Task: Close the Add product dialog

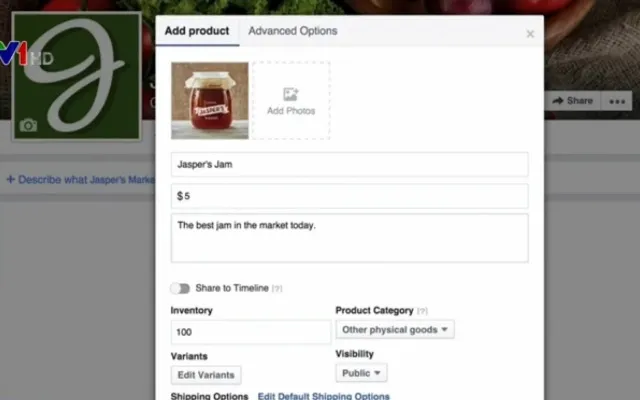Action: tap(530, 34)
